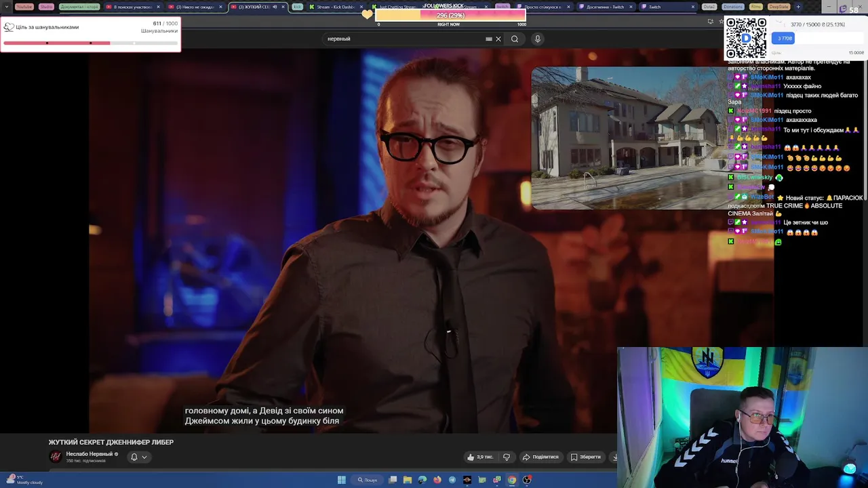The image size is (868, 488).
Task: Click the FOLLOWERS KICK 296 progress bar
Action: point(450,15)
